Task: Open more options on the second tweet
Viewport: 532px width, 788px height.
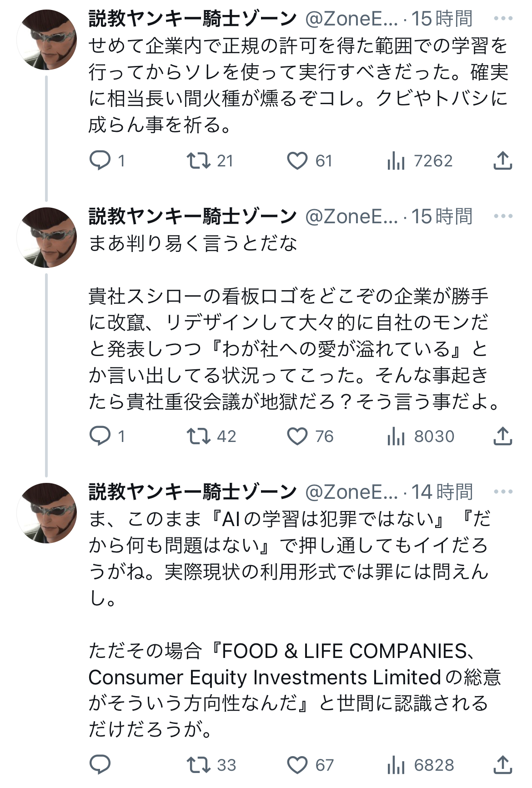Action: click(503, 216)
